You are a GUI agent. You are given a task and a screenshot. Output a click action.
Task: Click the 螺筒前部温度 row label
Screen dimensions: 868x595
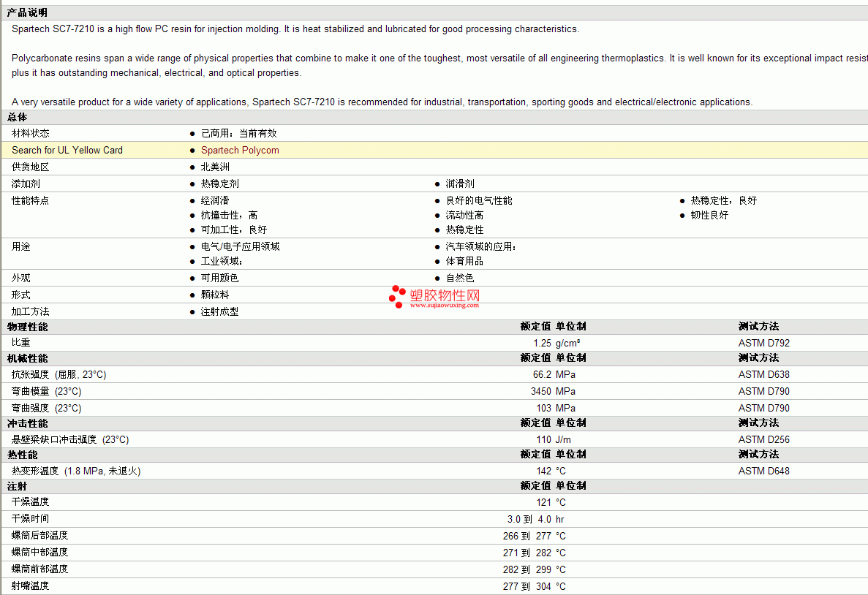pos(40,569)
